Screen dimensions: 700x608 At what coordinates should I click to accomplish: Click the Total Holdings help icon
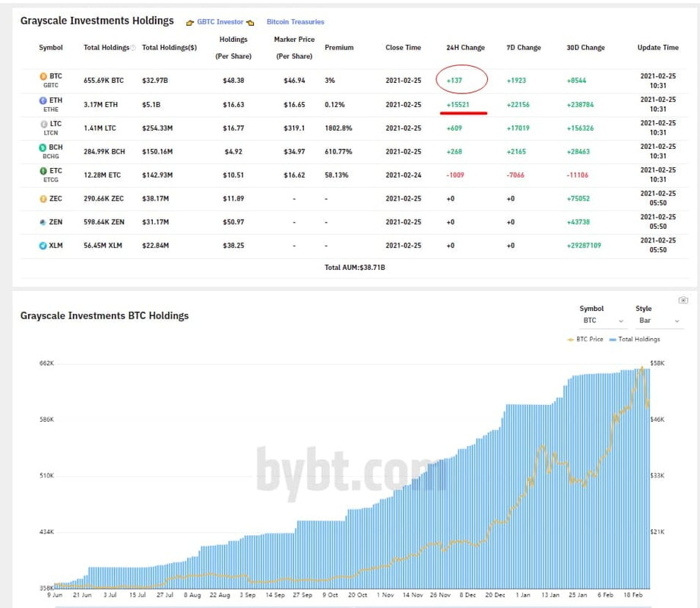pos(132,48)
